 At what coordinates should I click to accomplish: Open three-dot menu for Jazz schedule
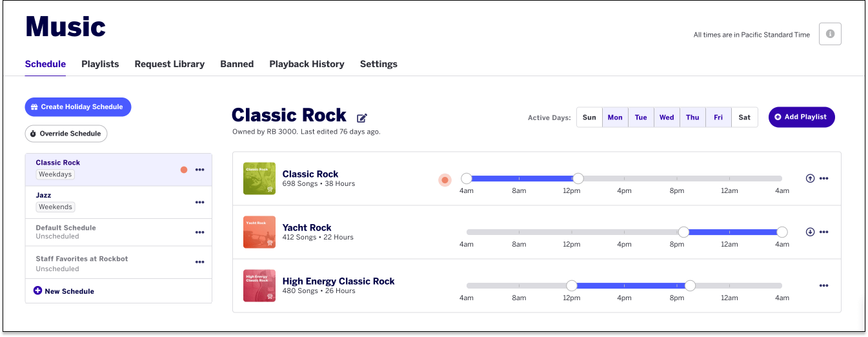(199, 202)
